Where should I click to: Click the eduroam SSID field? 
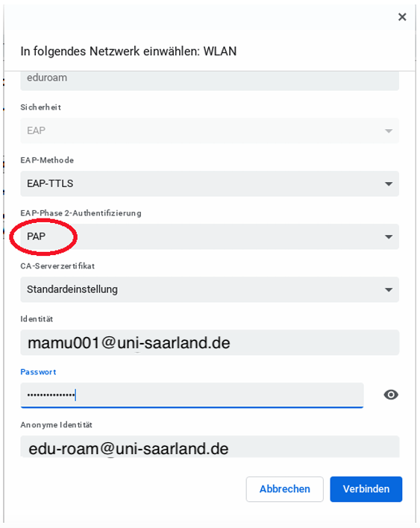(x=210, y=81)
